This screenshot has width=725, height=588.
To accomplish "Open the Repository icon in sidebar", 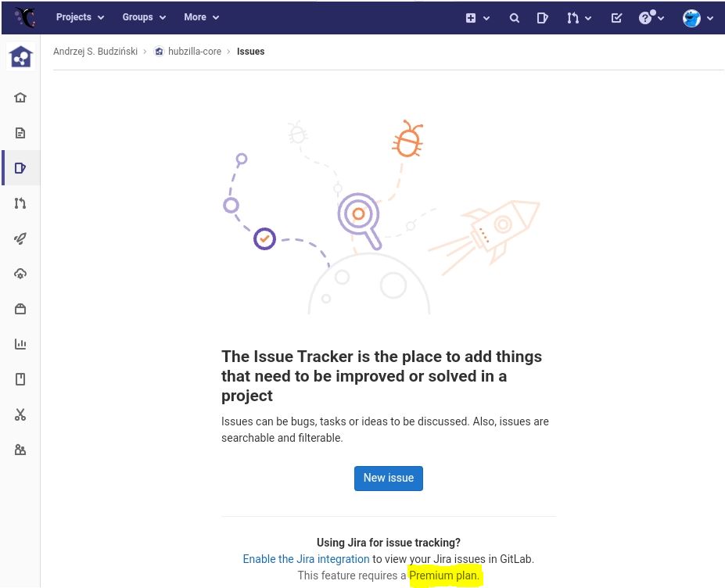I will [20, 133].
